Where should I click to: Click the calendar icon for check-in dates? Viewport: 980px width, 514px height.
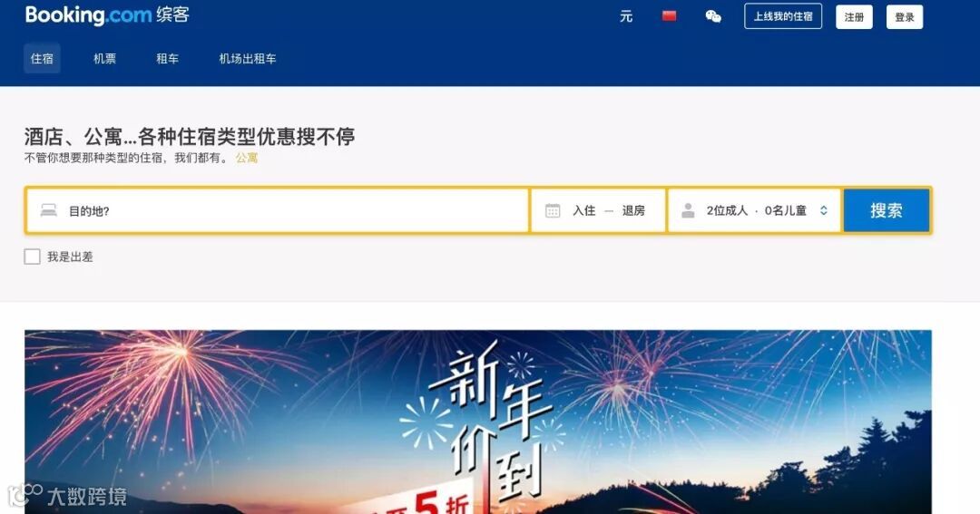tap(553, 210)
